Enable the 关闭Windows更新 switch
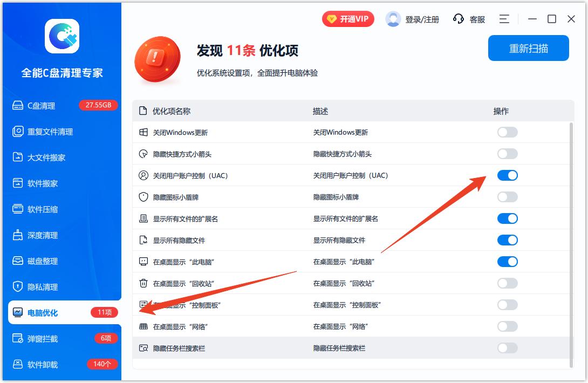The image size is (588, 383). tap(507, 132)
